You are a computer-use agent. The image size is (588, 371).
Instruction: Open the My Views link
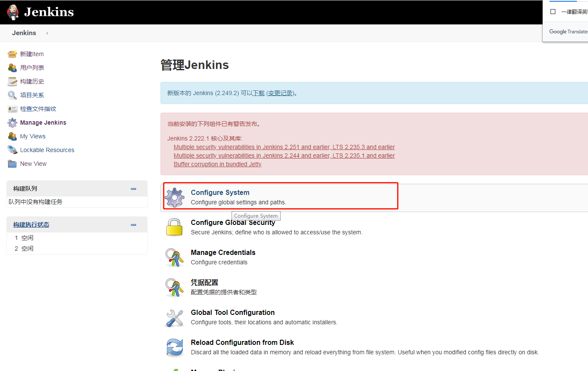(x=33, y=136)
